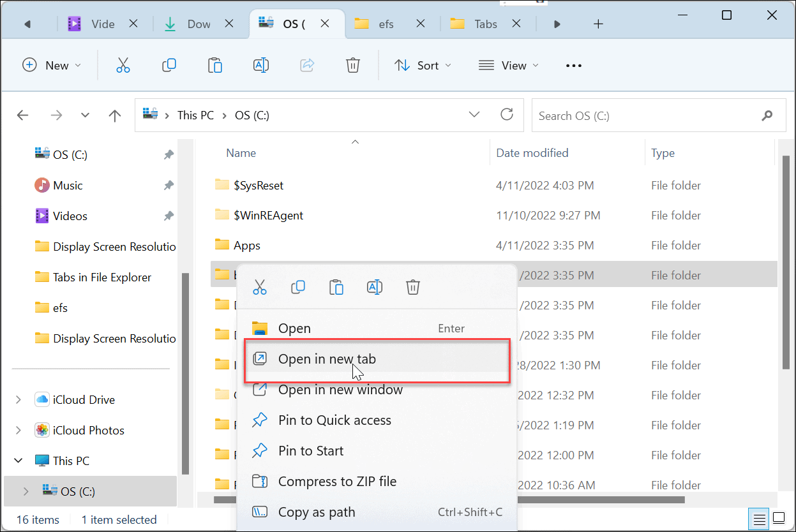Go back with the Back arrow

coord(22,115)
